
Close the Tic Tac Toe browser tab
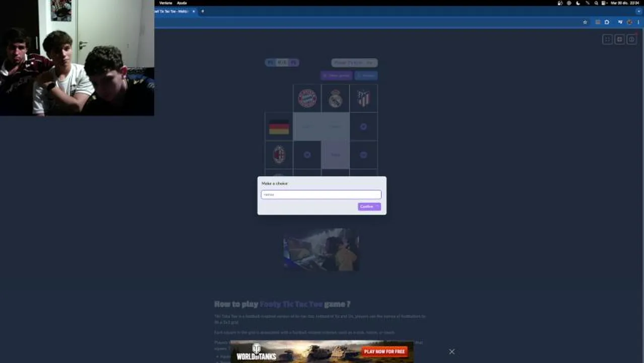194,11
